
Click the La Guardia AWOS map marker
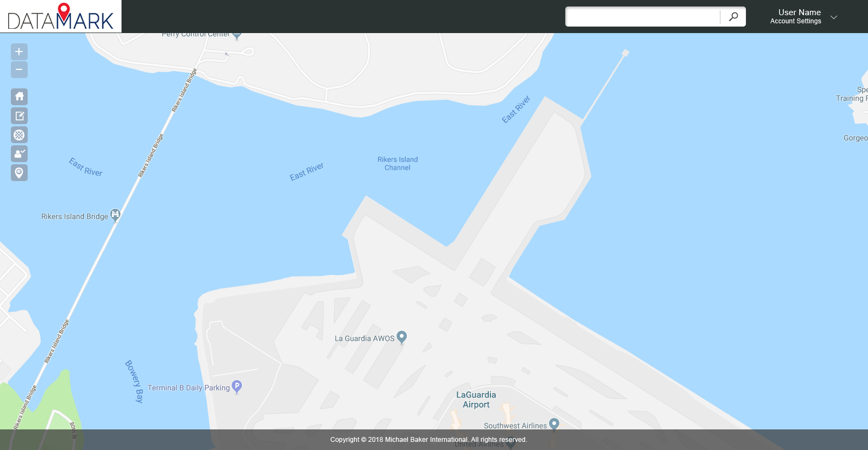[401, 337]
